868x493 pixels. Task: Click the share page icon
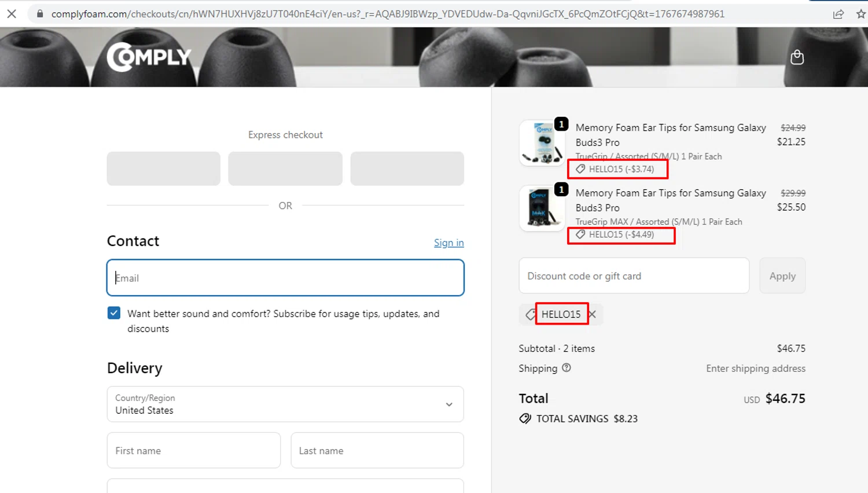click(x=838, y=14)
